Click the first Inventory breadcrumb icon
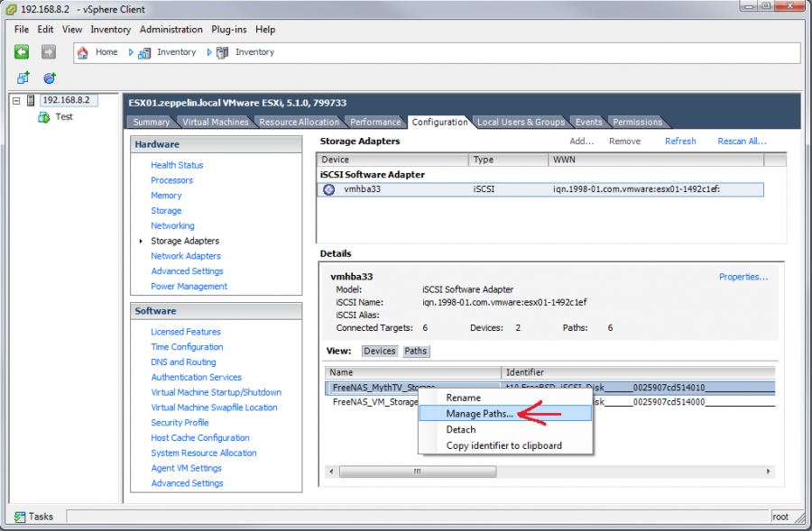The width and height of the screenshot is (812, 531). (x=144, y=52)
